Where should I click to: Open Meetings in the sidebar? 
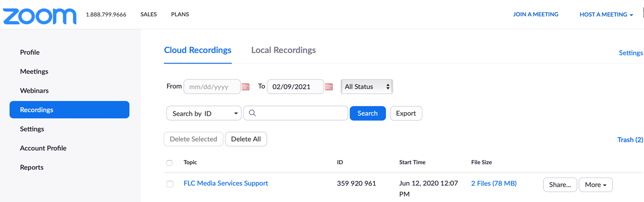point(34,71)
